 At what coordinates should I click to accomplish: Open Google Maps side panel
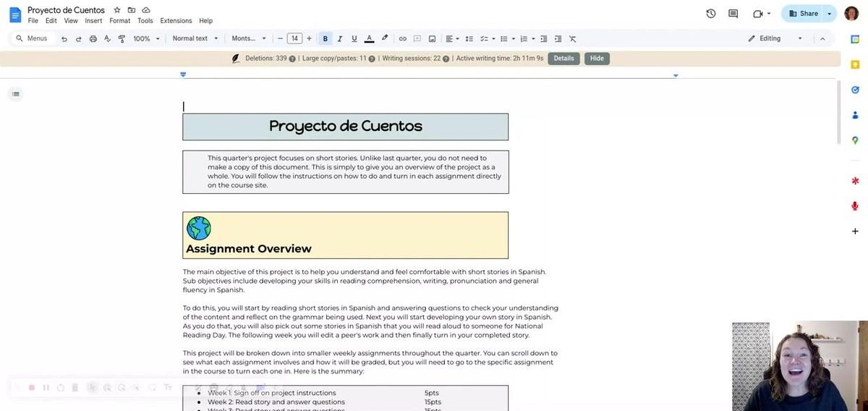855,140
